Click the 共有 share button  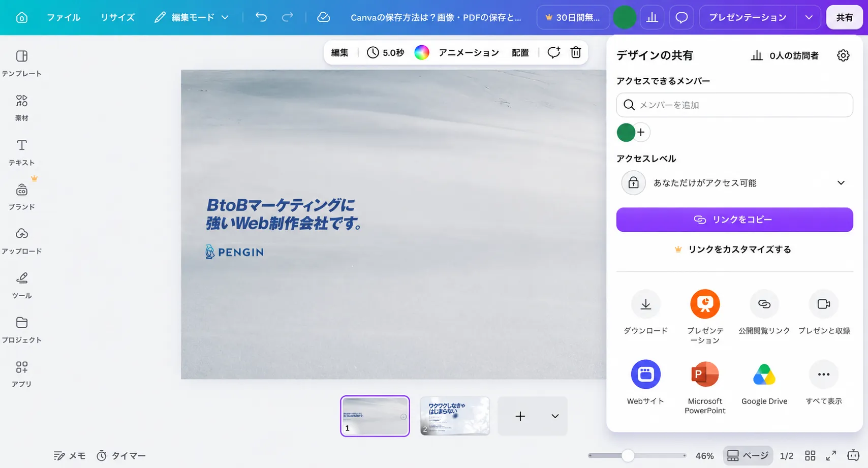click(x=845, y=17)
